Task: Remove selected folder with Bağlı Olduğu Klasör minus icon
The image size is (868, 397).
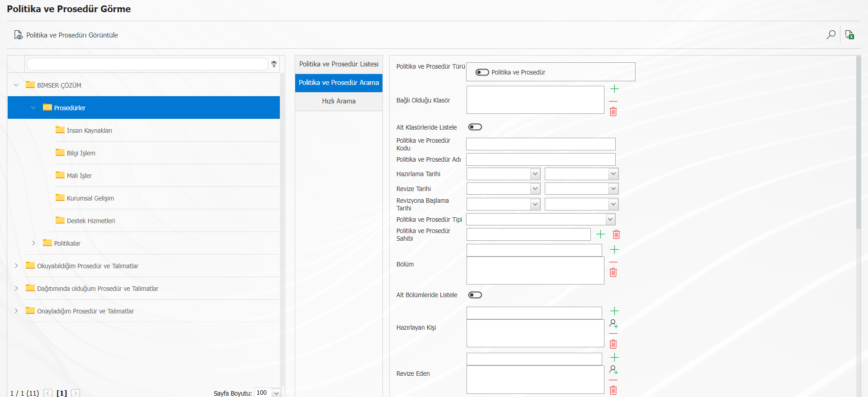Action: click(613, 101)
